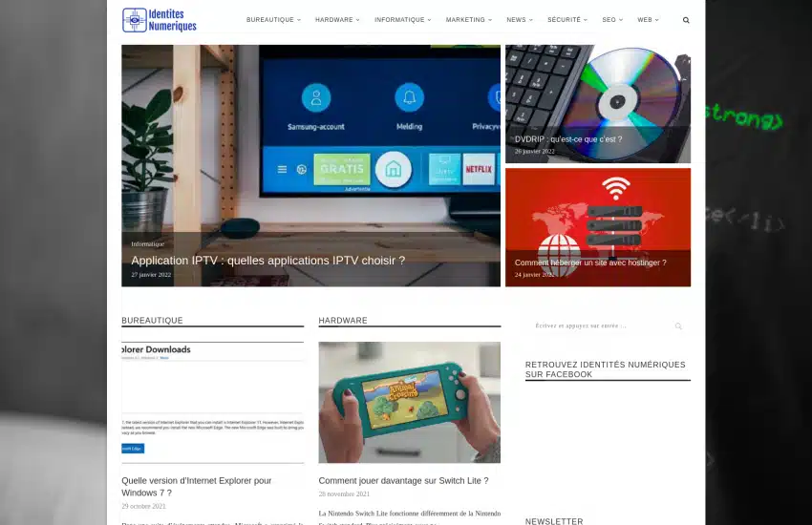Image resolution: width=812 pixels, height=525 pixels.
Task: Click the Switch Lite console thumbnail
Action: coord(409,403)
